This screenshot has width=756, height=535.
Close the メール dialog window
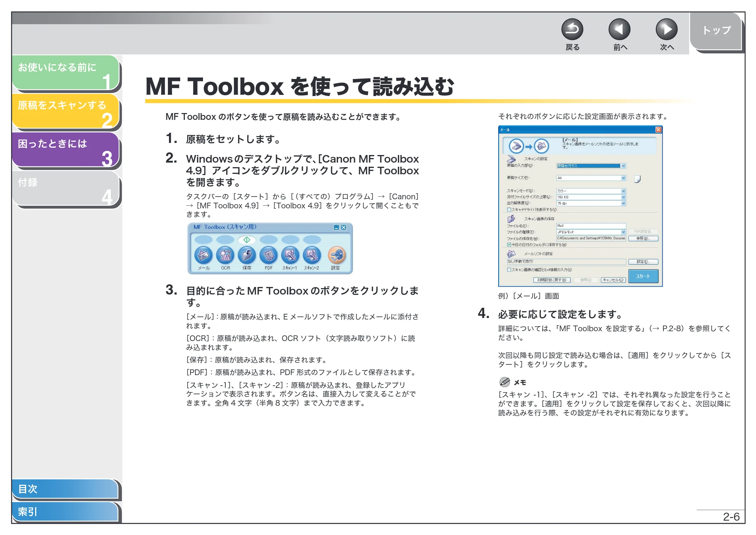pyautogui.click(x=658, y=130)
